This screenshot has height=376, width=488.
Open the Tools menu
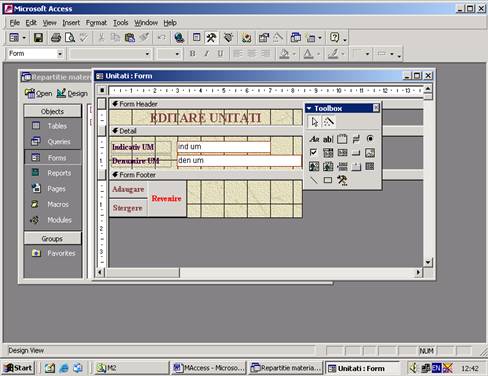coord(120,23)
